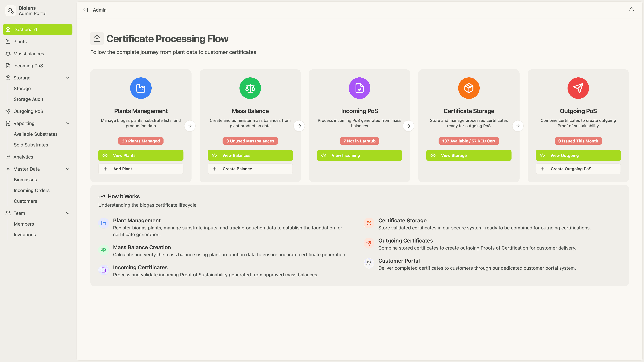Viewport: 644px width, 362px height.
Task: Click the green Mass Balance scales icon
Action: [250, 88]
